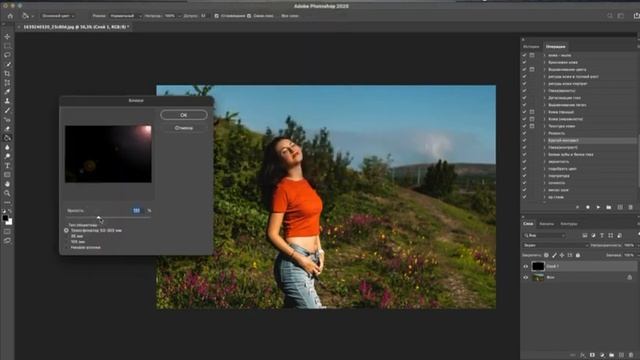The width and height of the screenshot is (640, 360).
Task: Expand the Выравнивание цвета action
Action: (544, 69)
